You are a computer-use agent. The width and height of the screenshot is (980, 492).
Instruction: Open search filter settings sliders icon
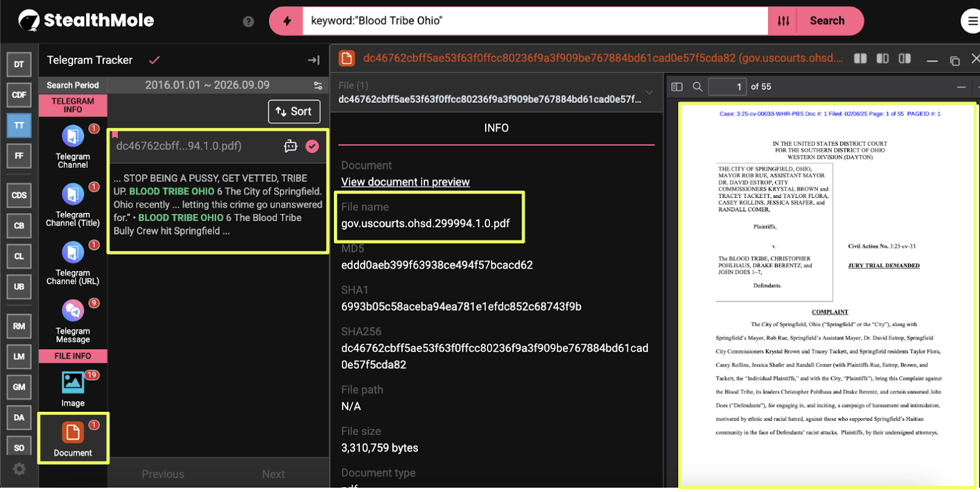pos(783,21)
